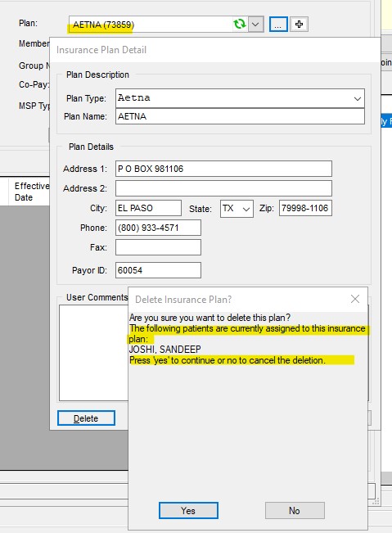This screenshot has width=392, height=533.
Task: Open the State dropdown set to TX
Action: tap(237, 209)
